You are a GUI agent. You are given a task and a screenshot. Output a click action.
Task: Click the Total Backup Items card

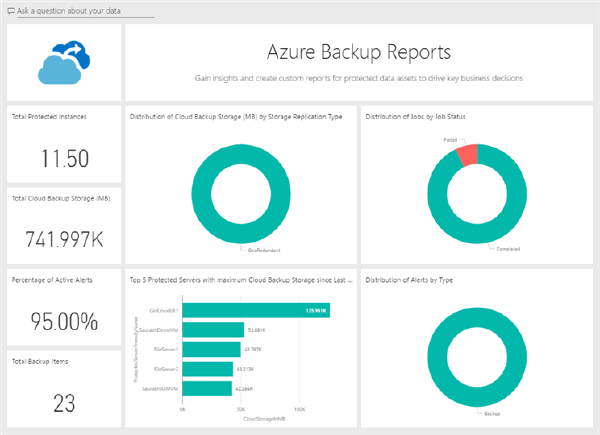(64, 388)
